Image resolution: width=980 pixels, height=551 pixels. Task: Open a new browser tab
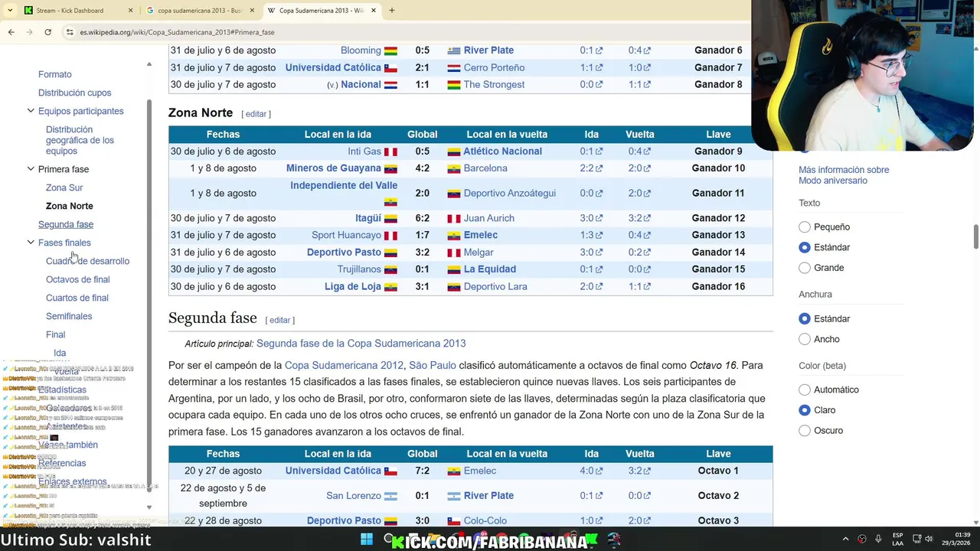[391, 11]
